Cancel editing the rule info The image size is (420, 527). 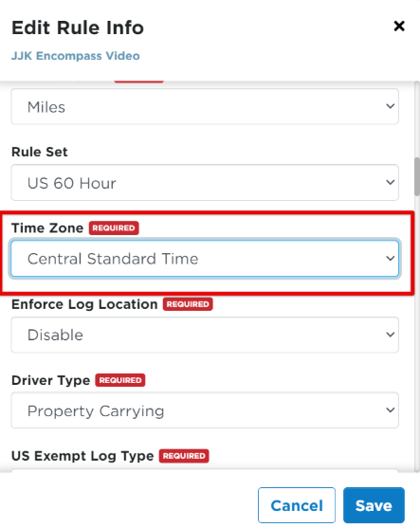[297, 505]
